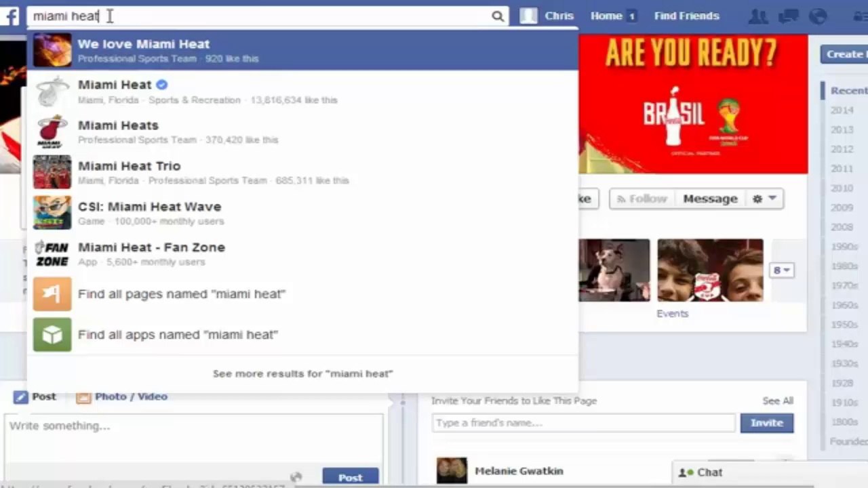Open See All friends link

[777, 401]
